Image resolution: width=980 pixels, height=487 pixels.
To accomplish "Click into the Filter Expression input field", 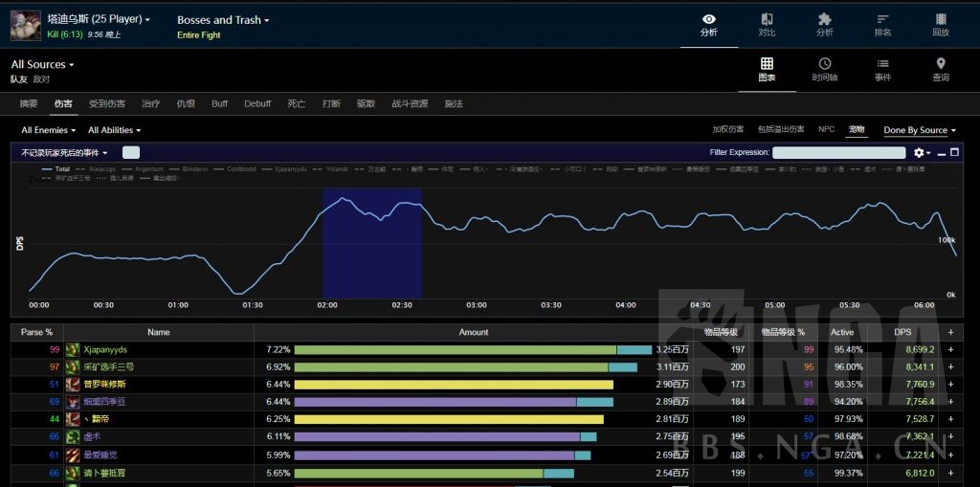I will (x=838, y=152).
